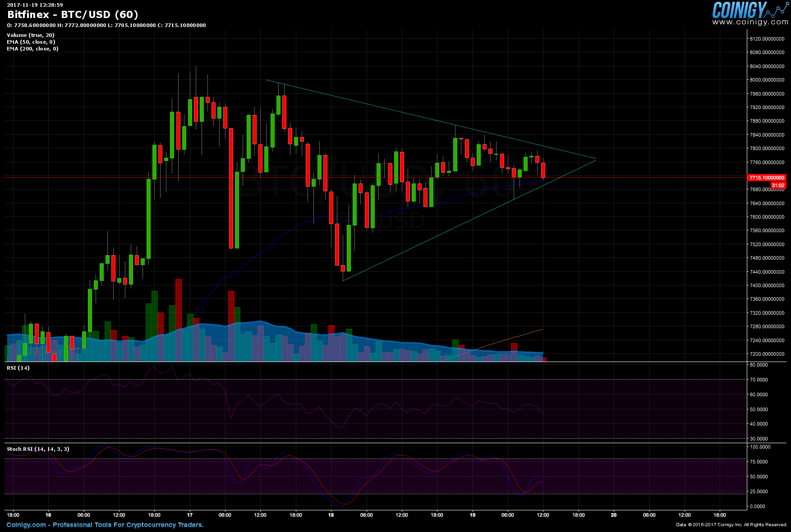Image resolution: width=791 pixels, height=532 pixels.
Task: Click the 25.0000 Stoch RSI axis label
Action: pyautogui.click(x=759, y=491)
